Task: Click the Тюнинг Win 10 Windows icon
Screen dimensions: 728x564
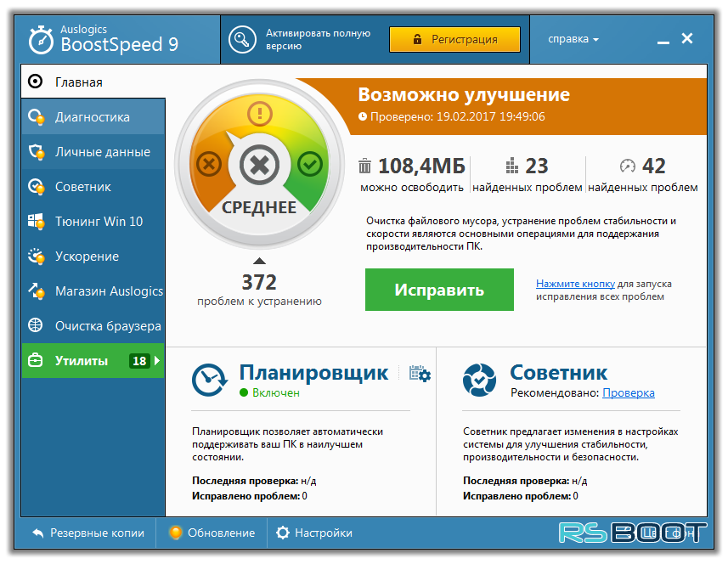Action: 37,222
